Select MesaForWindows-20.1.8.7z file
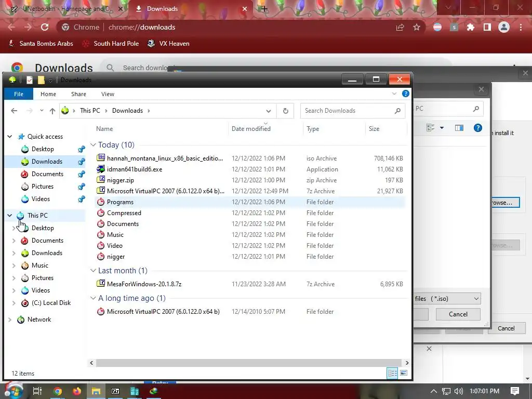 point(144,284)
